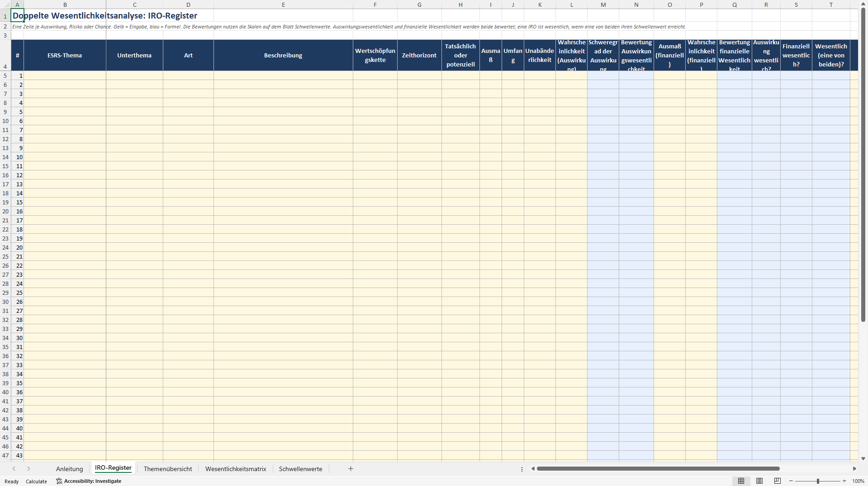Add a new sheet with plus icon
Viewport: 868px width, 486px height.
pos(351,469)
